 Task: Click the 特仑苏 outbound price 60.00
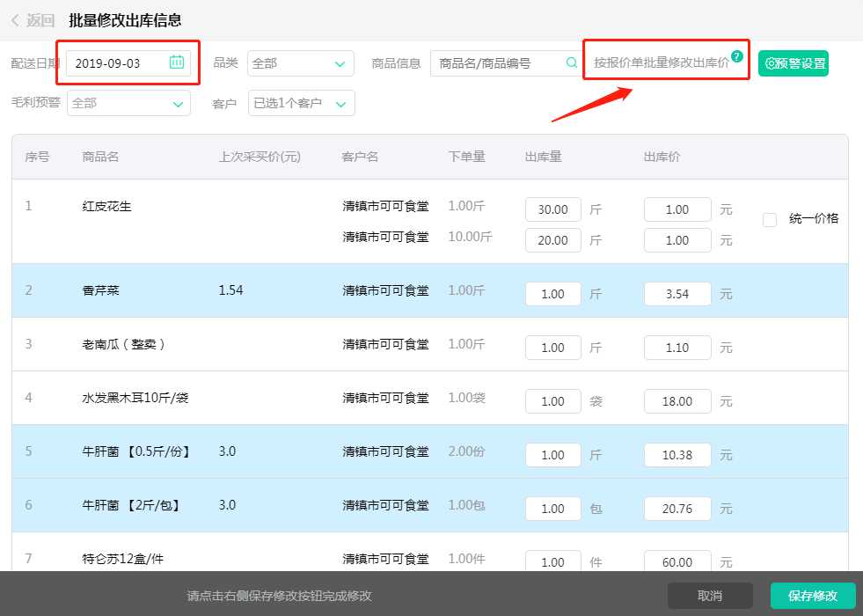click(x=677, y=561)
